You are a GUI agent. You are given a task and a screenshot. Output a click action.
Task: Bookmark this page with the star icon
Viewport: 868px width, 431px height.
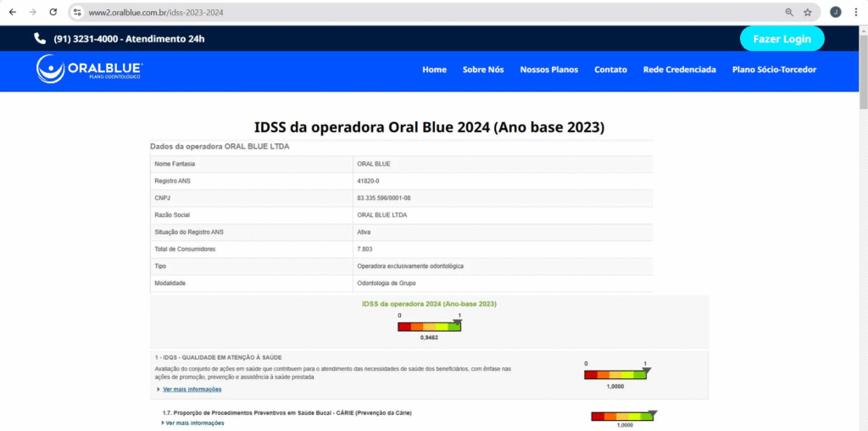point(808,13)
